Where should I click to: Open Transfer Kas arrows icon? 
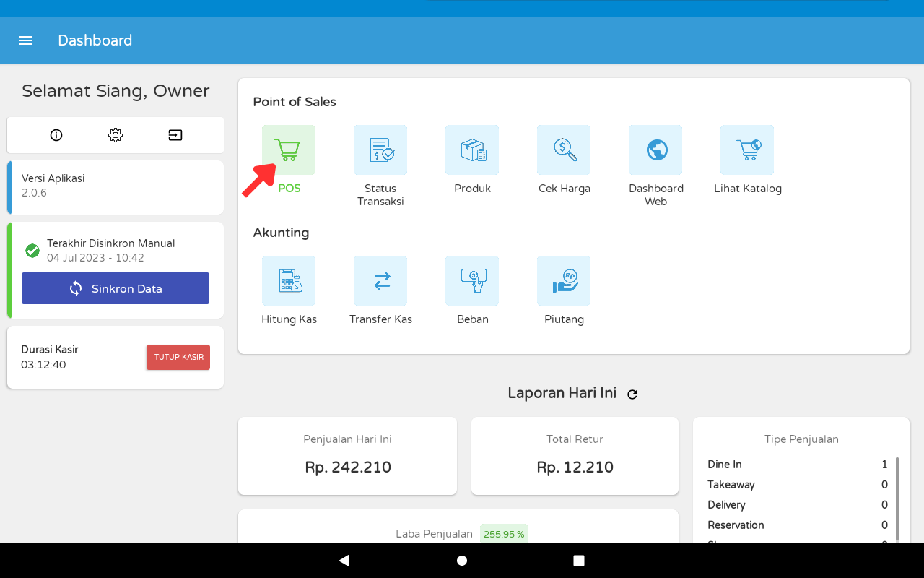pyautogui.click(x=380, y=280)
